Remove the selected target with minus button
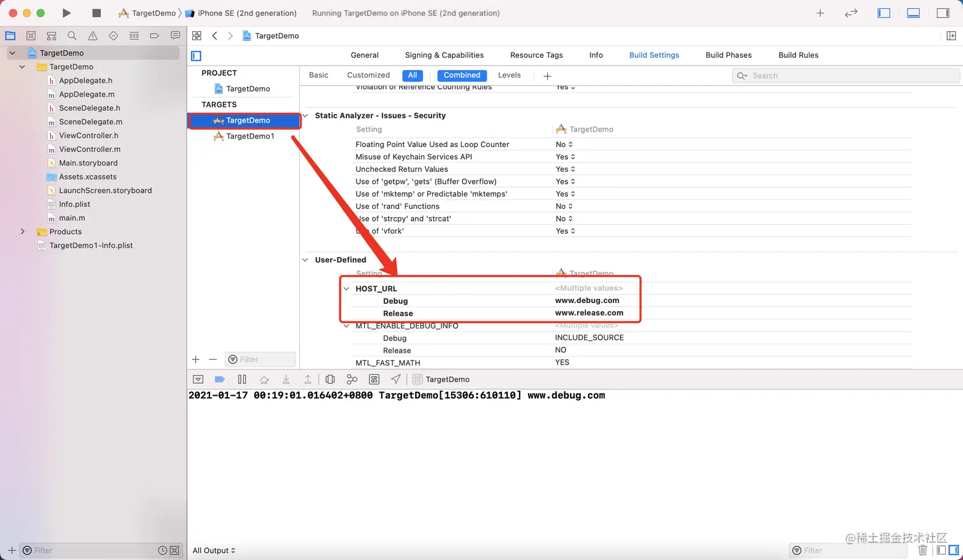 (x=213, y=360)
